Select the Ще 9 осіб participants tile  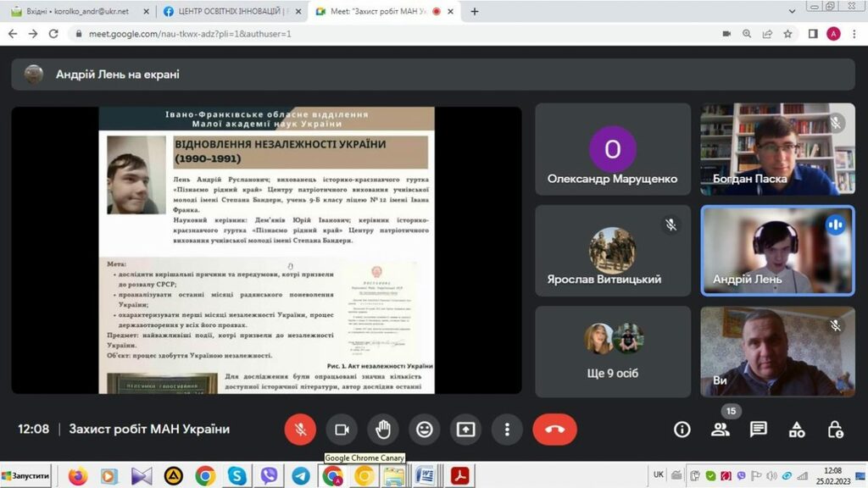click(613, 350)
